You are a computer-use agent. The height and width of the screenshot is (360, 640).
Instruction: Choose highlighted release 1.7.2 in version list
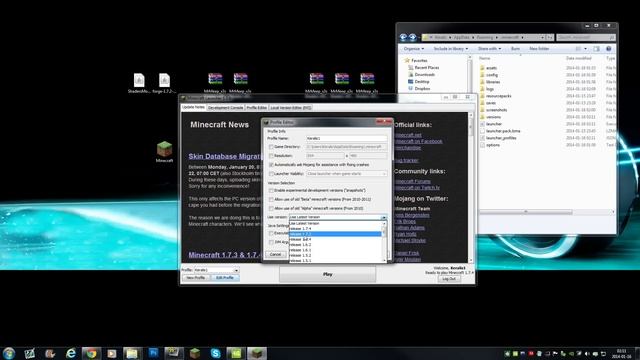pos(335,234)
